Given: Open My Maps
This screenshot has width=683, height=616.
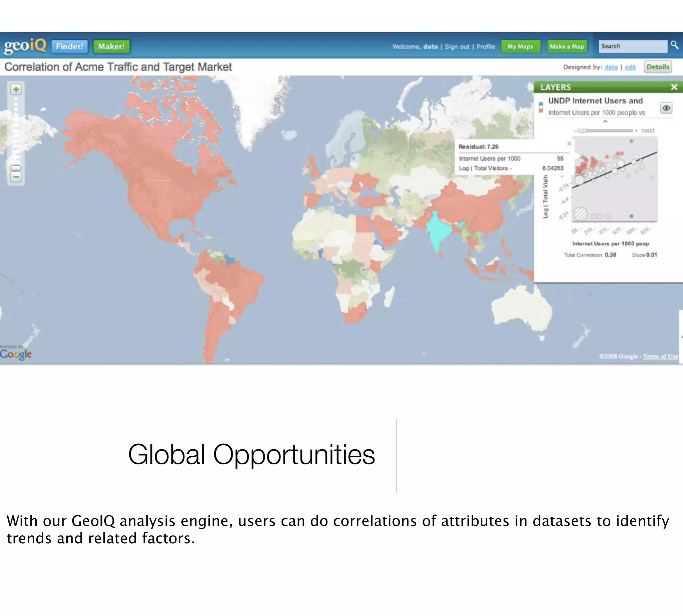Looking at the screenshot, I should click(520, 47).
